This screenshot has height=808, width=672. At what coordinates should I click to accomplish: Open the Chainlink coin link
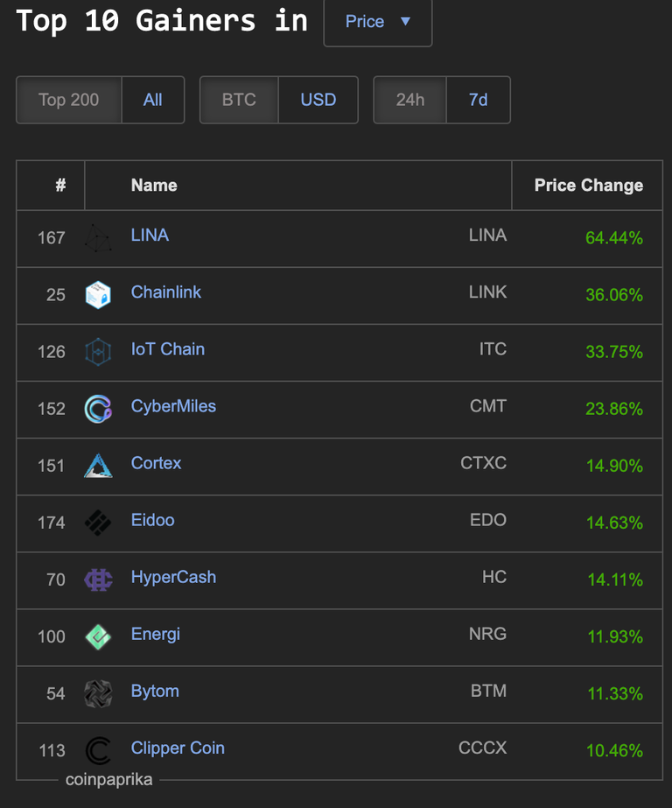(165, 292)
